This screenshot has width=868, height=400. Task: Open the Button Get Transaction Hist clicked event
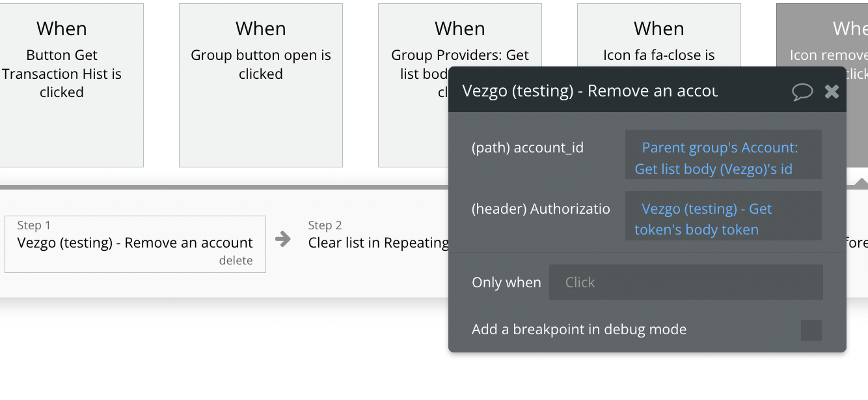(x=62, y=85)
